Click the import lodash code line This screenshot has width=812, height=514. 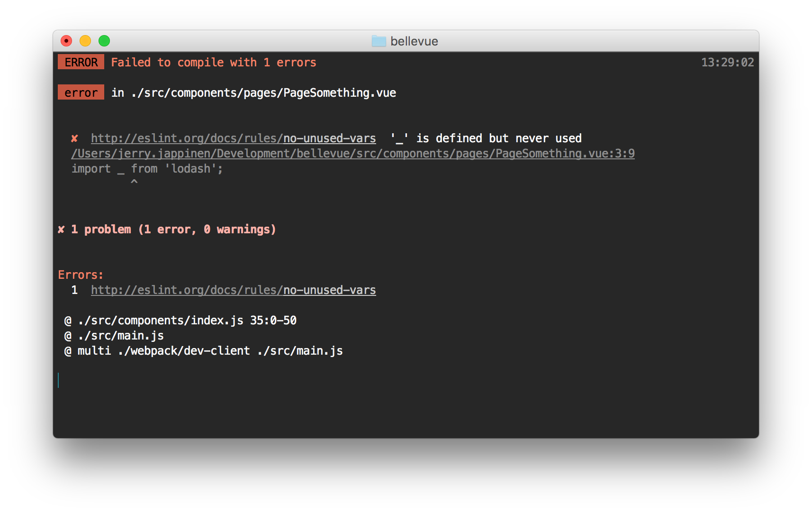pos(147,169)
